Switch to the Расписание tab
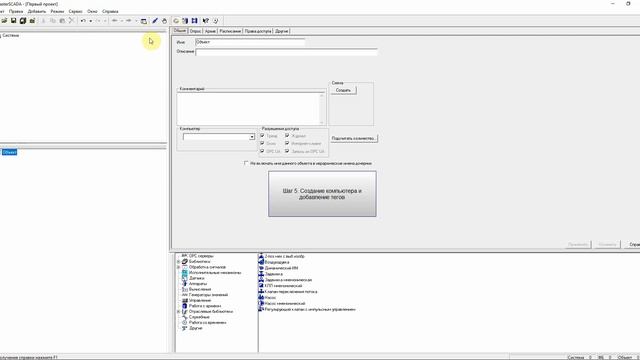Screen dimensions: 640x360 (x=230, y=31)
